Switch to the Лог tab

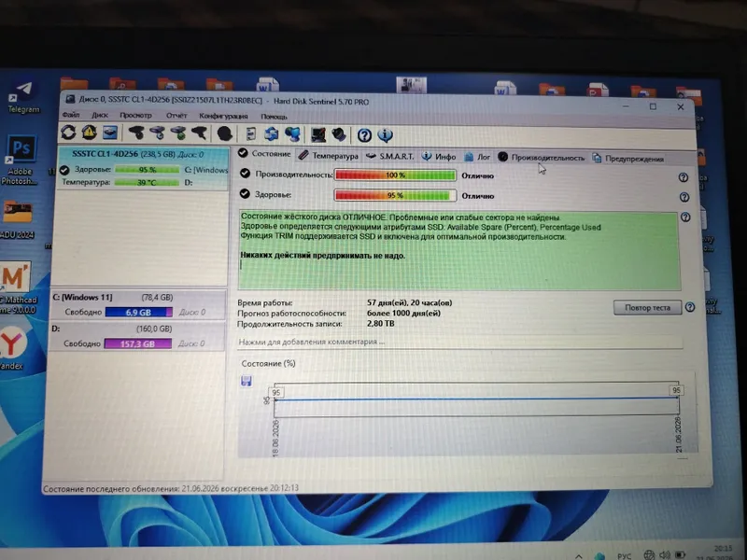click(477, 157)
